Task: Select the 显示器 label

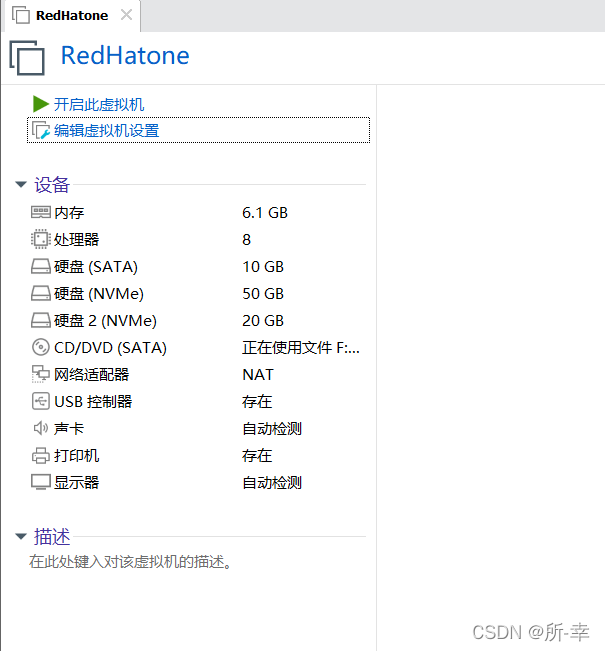Action: [x=77, y=482]
